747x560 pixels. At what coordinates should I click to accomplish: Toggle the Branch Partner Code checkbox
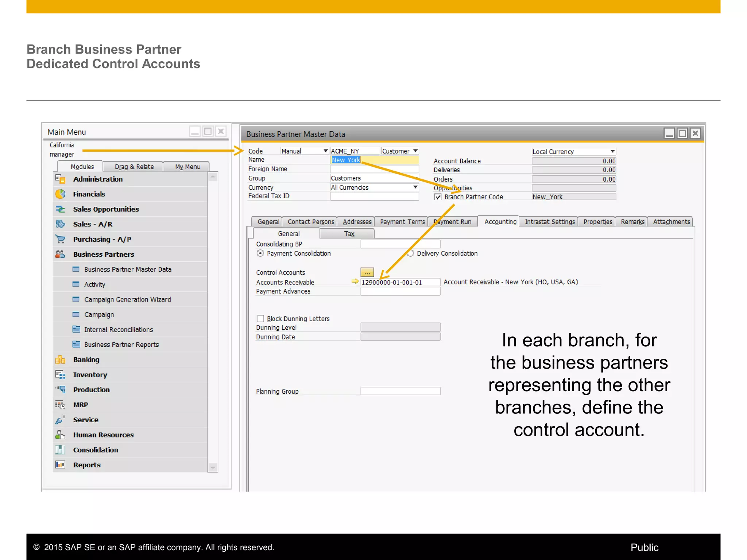pyautogui.click(x=438, y=197)
